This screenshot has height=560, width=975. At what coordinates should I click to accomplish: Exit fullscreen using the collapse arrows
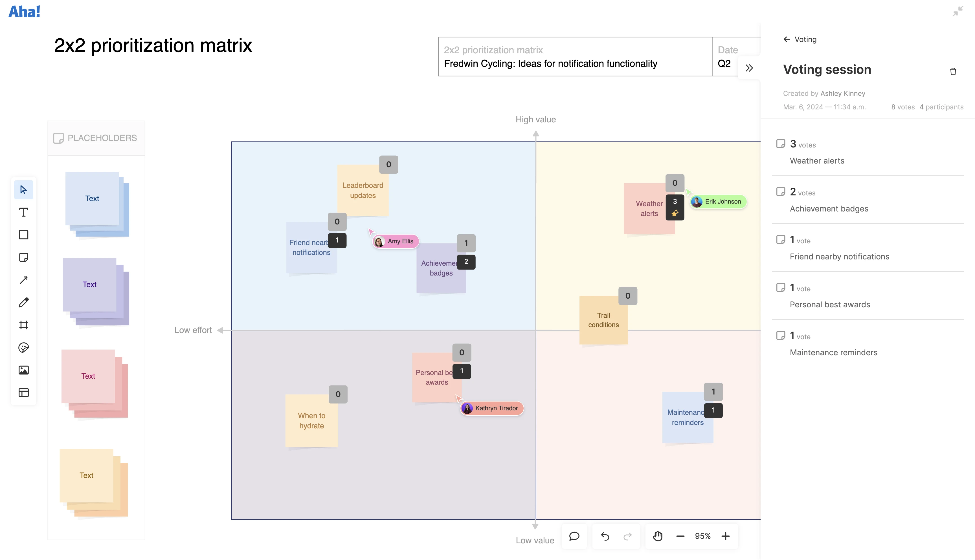click(x=958, y=11)
